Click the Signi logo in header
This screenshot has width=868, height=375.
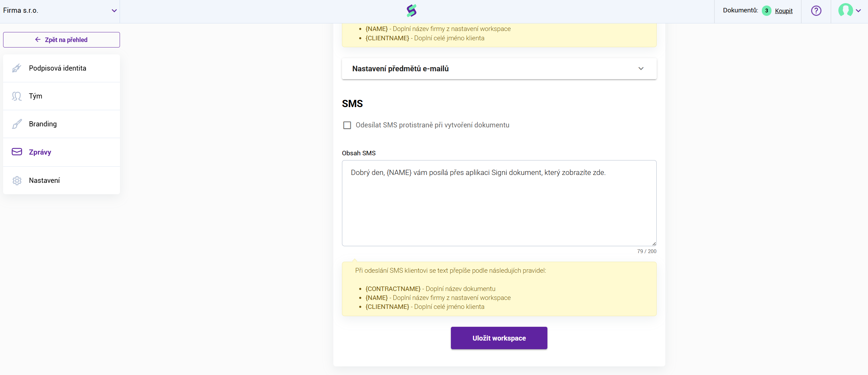click(x=412, y=11)
